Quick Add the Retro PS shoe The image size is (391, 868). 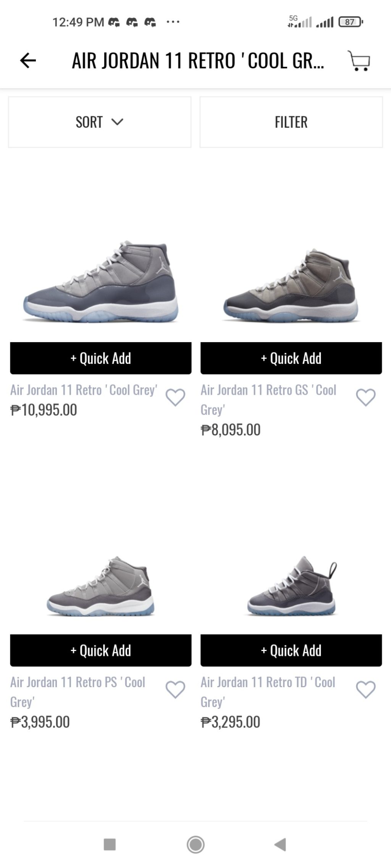[100, 650]
